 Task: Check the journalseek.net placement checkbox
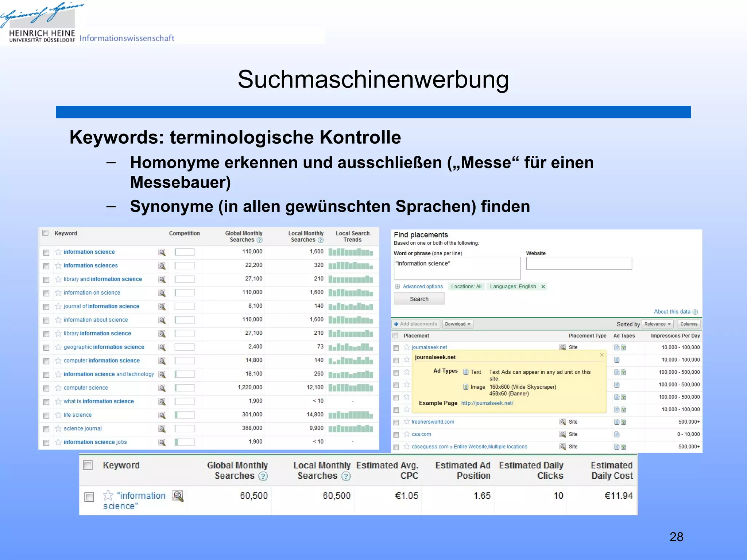click(396, 348)
